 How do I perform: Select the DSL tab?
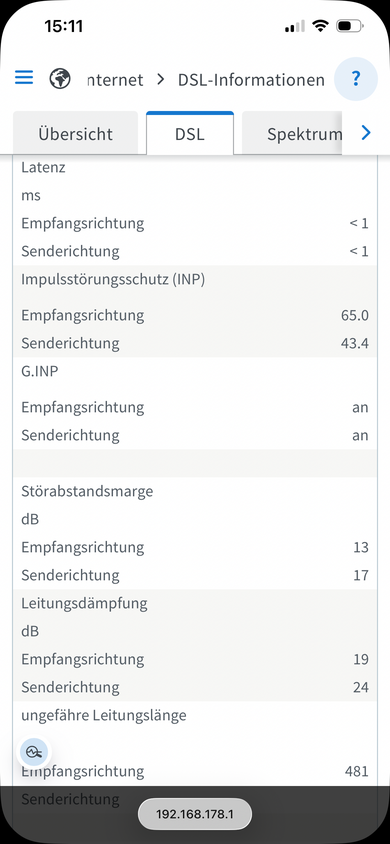189,133
